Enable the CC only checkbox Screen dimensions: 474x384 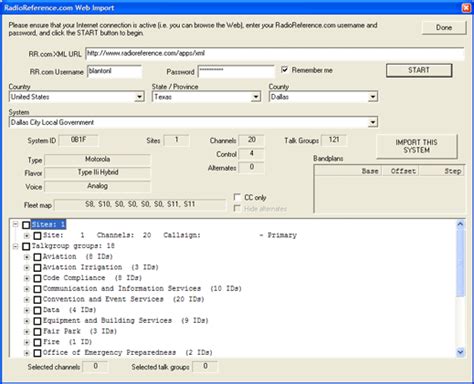(237, 197)
